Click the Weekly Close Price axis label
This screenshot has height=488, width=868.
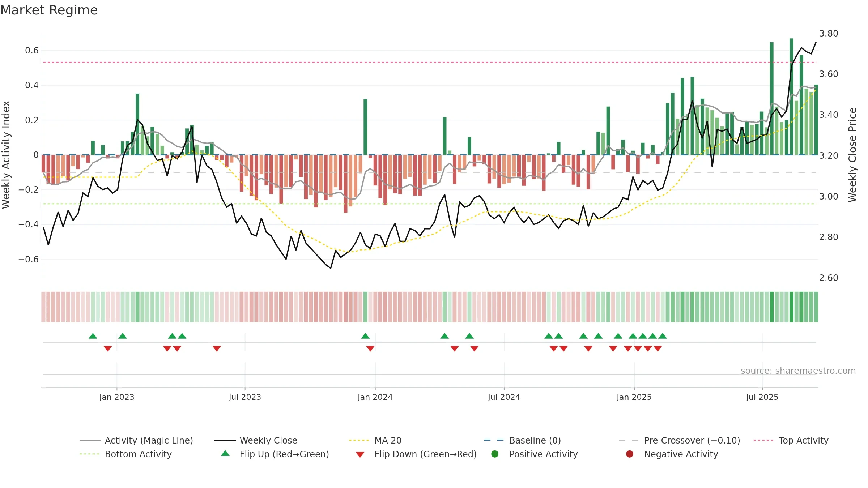click(852, 155)
